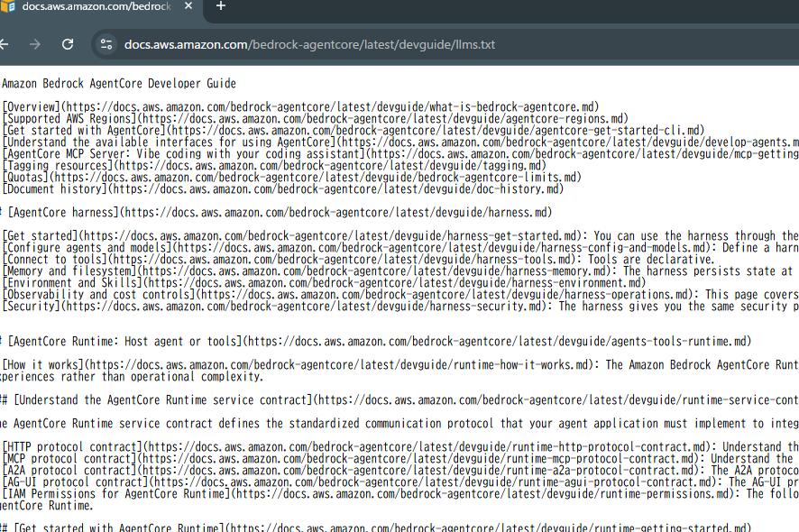Click the '[Document history]' line
This screenshot has width=799, height=532.
pos(283,189)
